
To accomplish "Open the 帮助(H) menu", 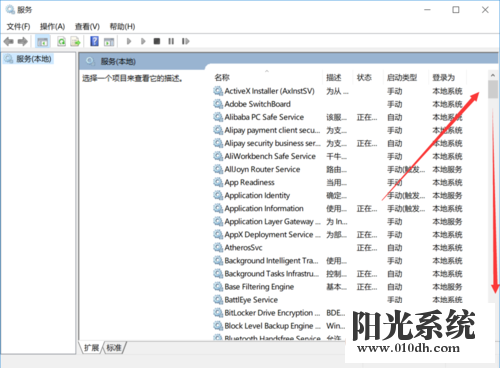I will 122,26.
